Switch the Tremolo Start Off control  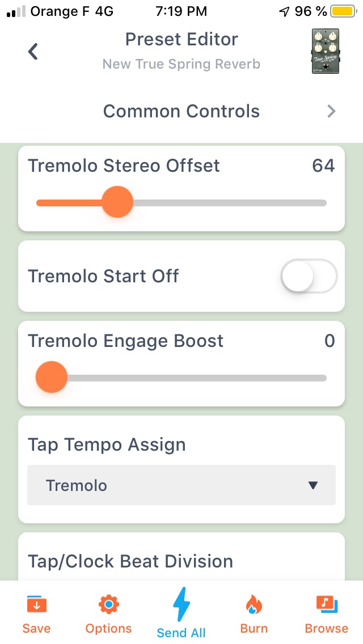tap(308, 276)
